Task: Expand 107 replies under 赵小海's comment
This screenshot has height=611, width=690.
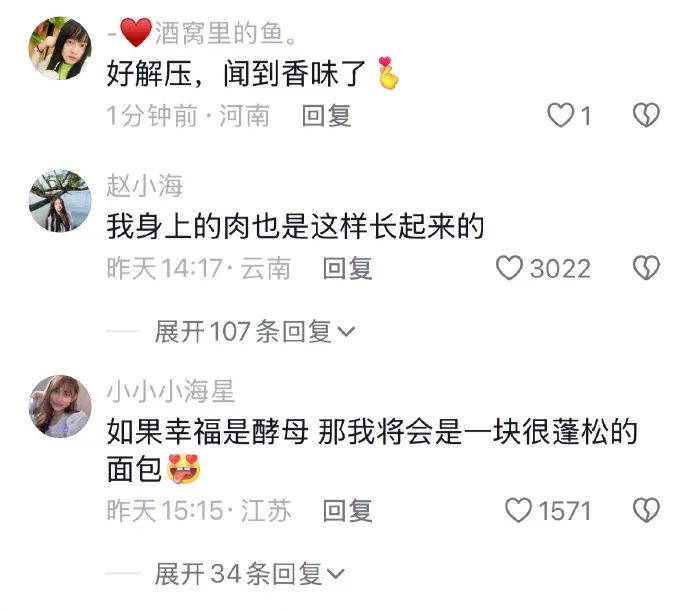Action: 254,331
